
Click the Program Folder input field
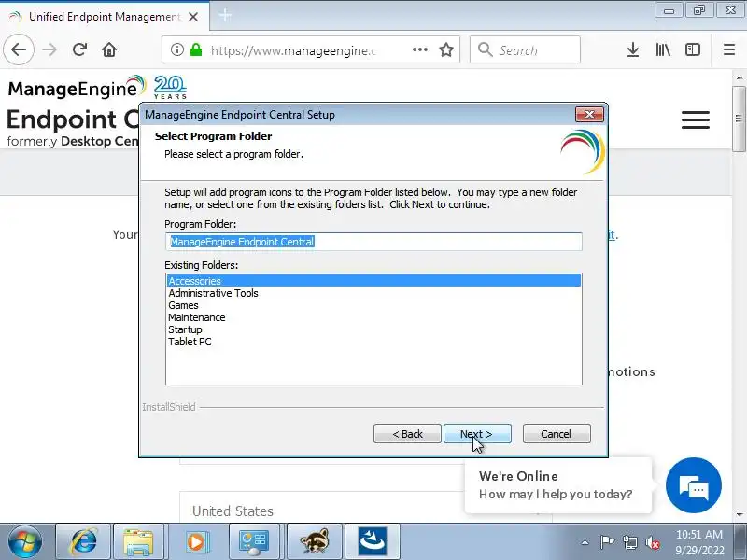(x=373, y=242)
